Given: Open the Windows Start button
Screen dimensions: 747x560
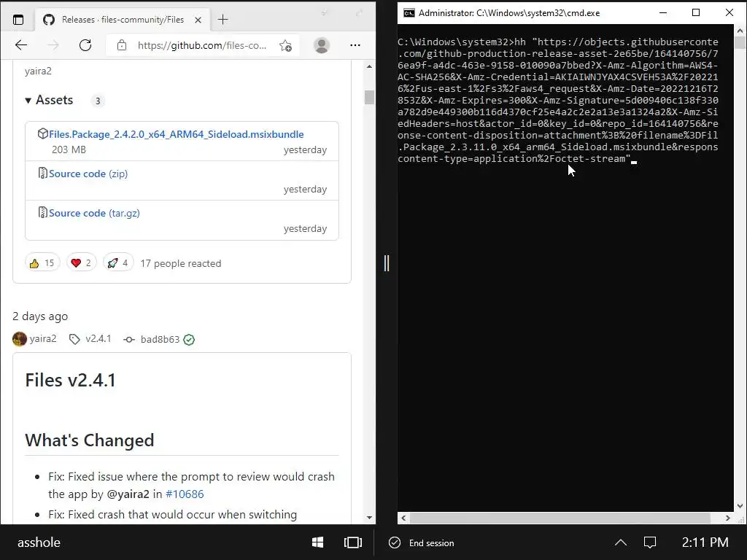Looking at the screenshot, I should click(x=317, y=542).
